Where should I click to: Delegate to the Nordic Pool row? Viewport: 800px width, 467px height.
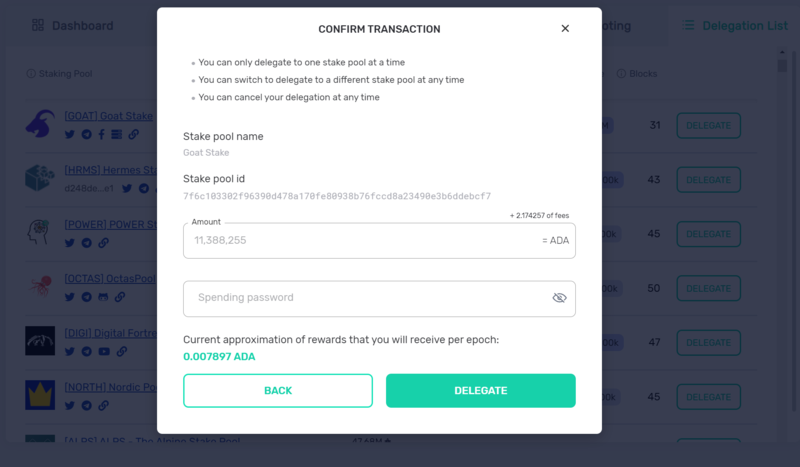(x=709, y=397)
